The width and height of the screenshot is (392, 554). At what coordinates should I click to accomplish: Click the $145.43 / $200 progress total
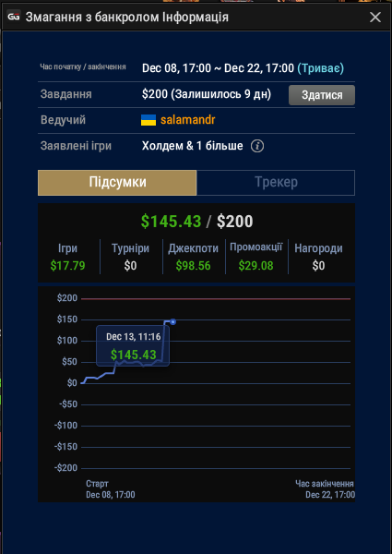pos(196,222)
